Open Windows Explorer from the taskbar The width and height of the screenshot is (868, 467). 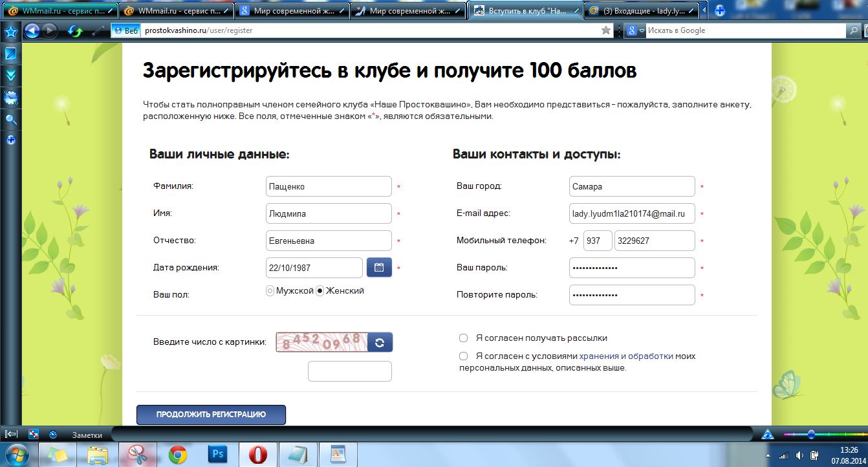(x=97, y=455)
